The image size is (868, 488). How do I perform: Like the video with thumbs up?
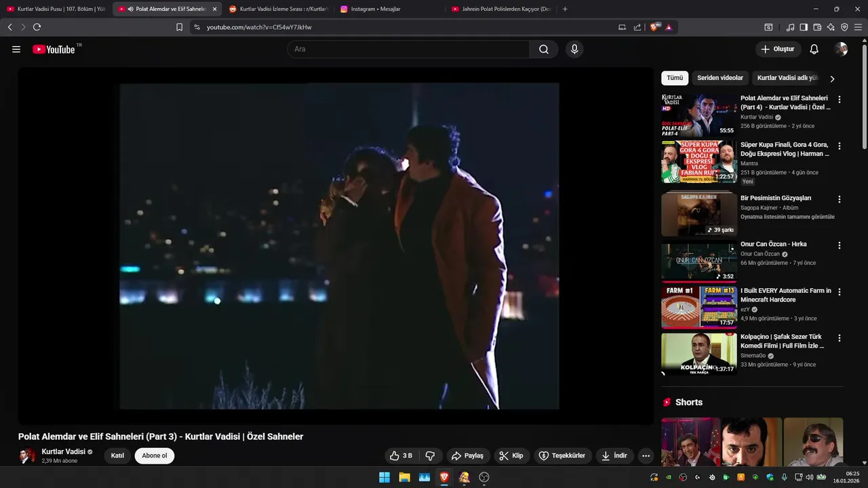click(401, 455)
